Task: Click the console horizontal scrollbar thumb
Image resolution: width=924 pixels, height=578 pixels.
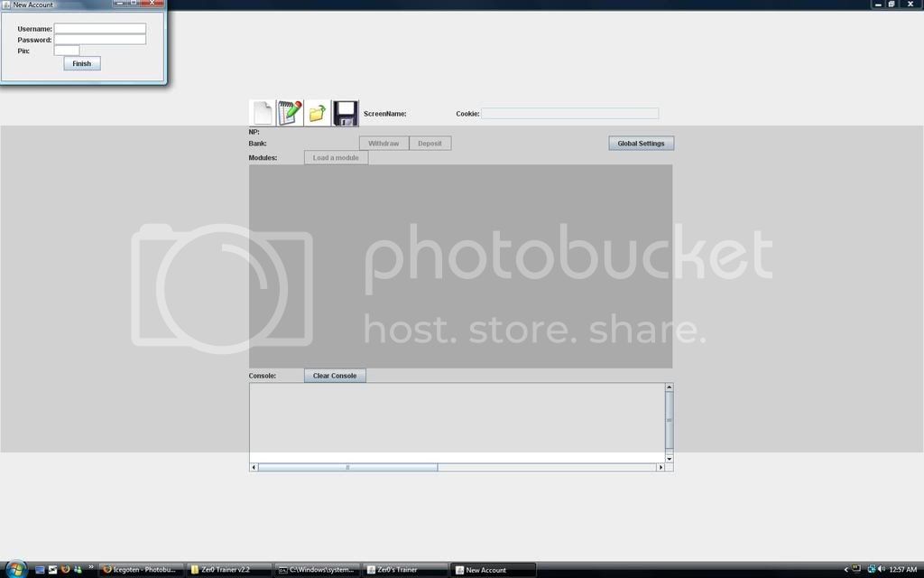Action: point(347,468)
